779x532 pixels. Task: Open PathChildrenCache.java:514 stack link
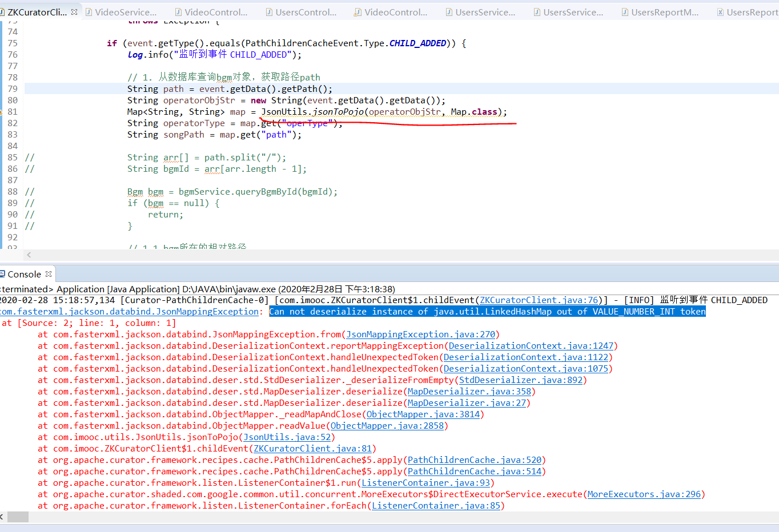pyautogui.click(x=475, y=471)
